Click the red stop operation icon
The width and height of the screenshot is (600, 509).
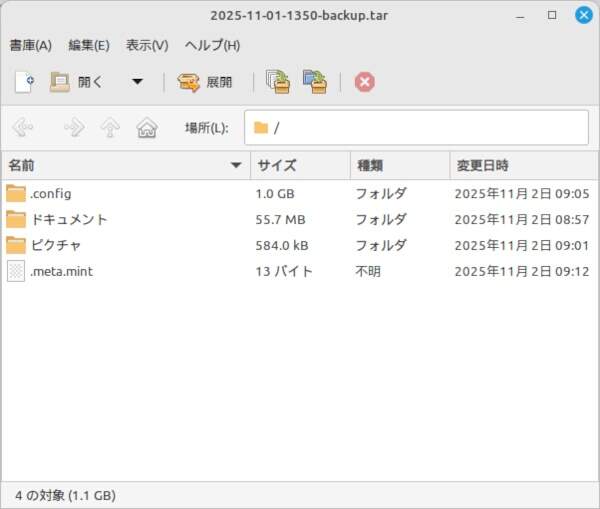(365, 82)
